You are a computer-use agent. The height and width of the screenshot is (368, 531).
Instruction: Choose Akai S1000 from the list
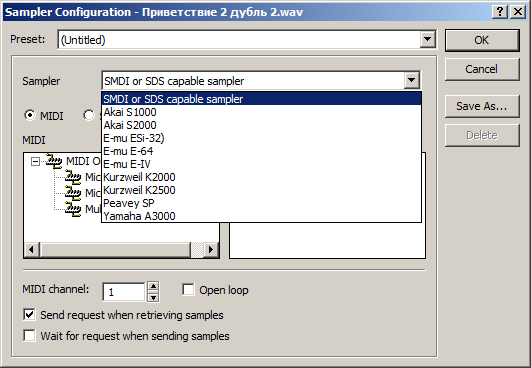click(x=261, y=112)
